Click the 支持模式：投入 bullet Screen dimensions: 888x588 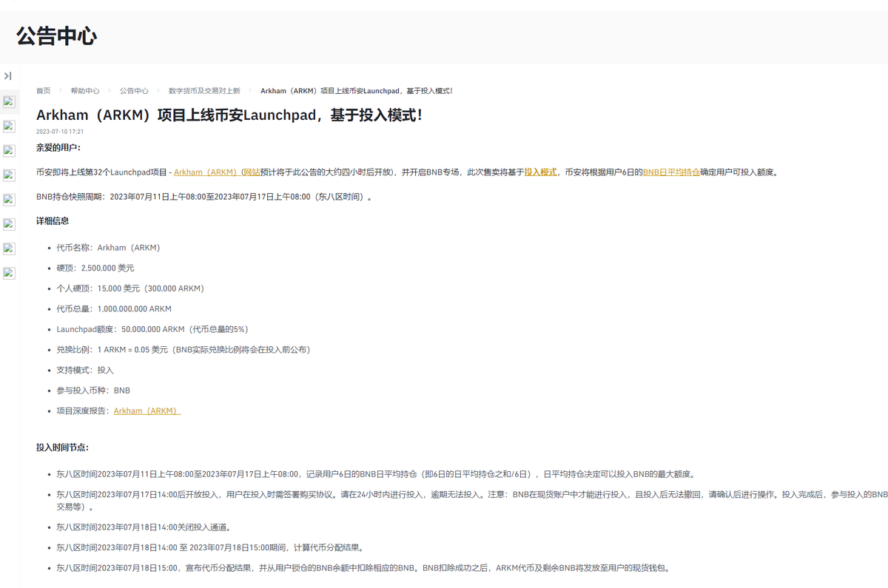85,370
